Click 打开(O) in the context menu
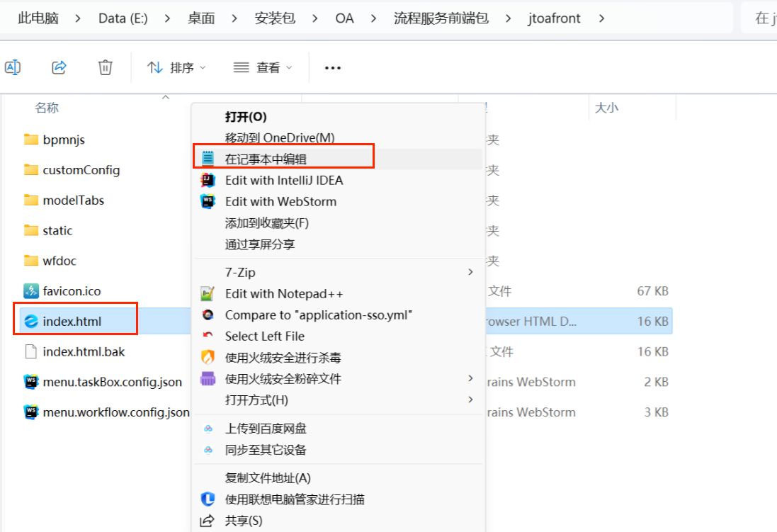The width and height of the screenshot is (777, 532). pyautogui.click(x=245, y=116)
